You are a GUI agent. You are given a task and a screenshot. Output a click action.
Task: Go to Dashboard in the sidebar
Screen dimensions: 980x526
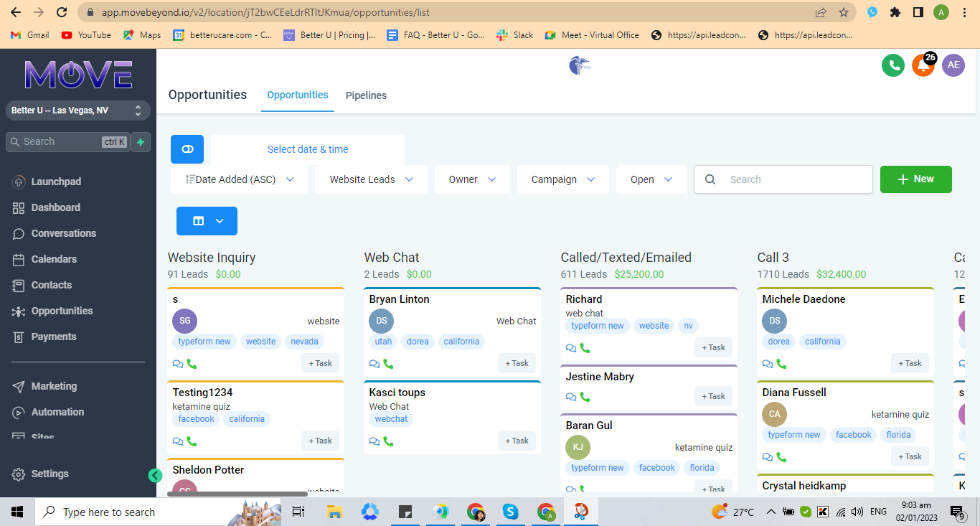pyautogui.click(x=55, y=207)
